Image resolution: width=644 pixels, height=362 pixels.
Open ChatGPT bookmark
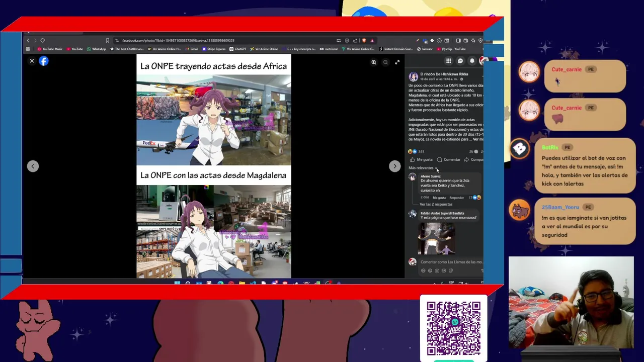click(237, 49)
